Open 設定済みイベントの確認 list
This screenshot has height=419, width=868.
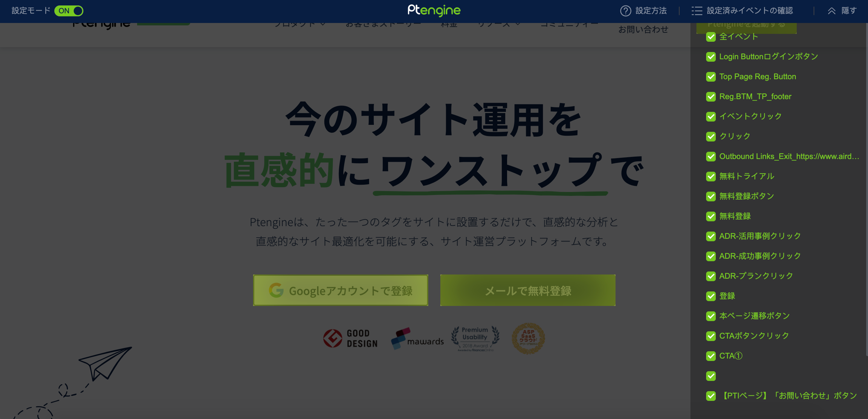click(x=749, y=11)
